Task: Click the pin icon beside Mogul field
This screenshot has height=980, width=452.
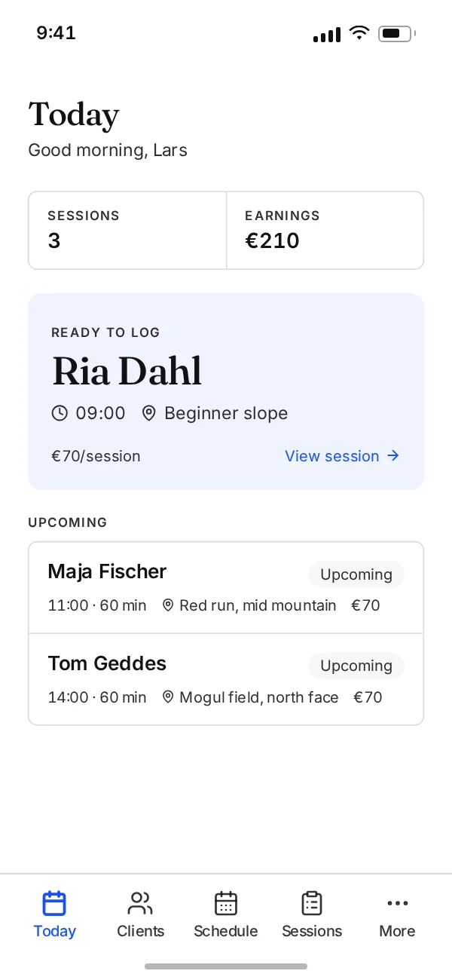Action: [168, 697]
